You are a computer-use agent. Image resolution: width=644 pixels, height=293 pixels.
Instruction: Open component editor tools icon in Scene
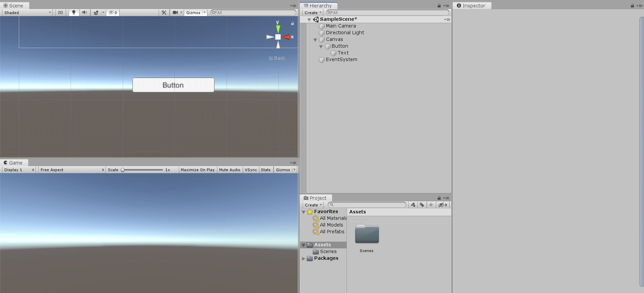164,12
